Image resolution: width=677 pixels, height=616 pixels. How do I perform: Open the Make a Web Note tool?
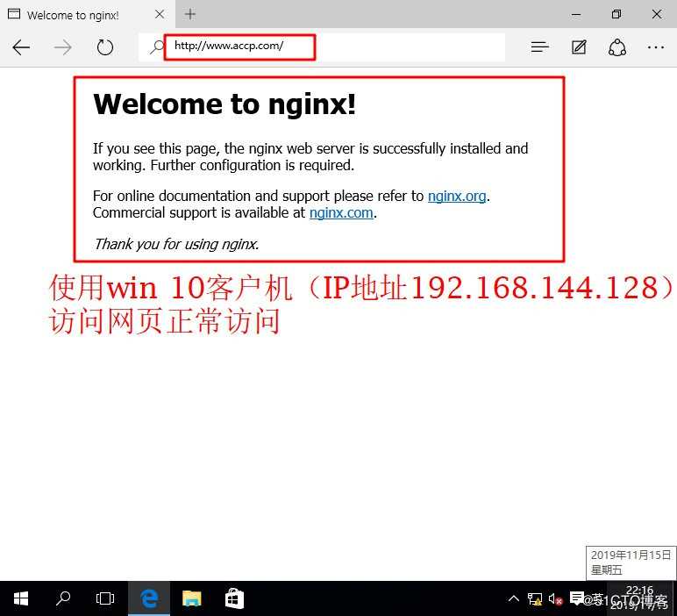[579, 47]
